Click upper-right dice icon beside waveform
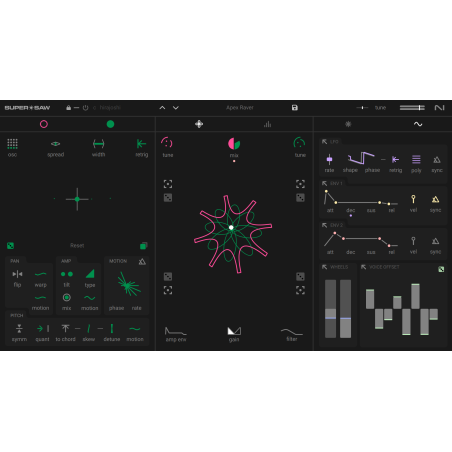Screen dimensions: 452x452 pyautogui.click(x=300, y=198)
